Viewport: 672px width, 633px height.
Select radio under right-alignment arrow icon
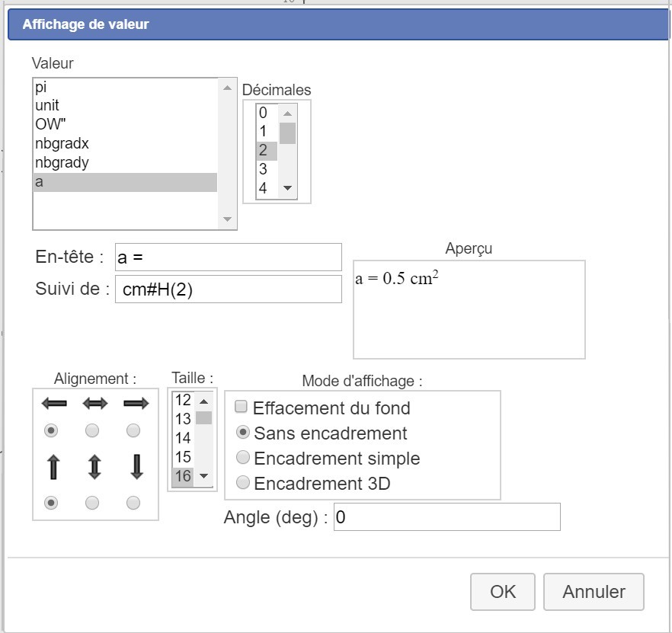(133, 431)
